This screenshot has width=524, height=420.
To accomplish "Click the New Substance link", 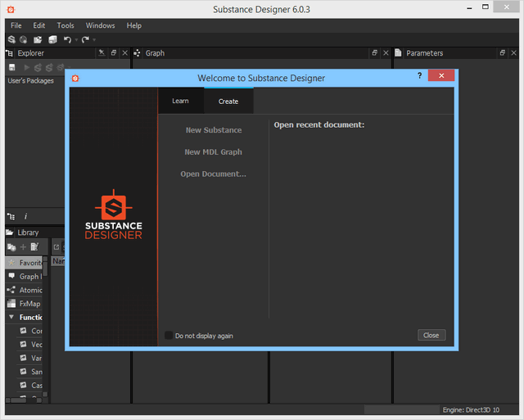I will click(x=214, y=130).
